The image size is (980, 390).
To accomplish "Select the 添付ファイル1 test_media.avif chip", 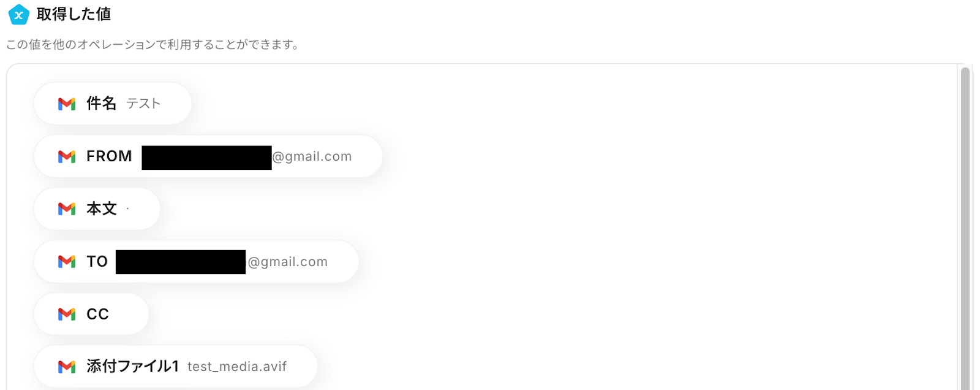I will click(x=176, y=367).
